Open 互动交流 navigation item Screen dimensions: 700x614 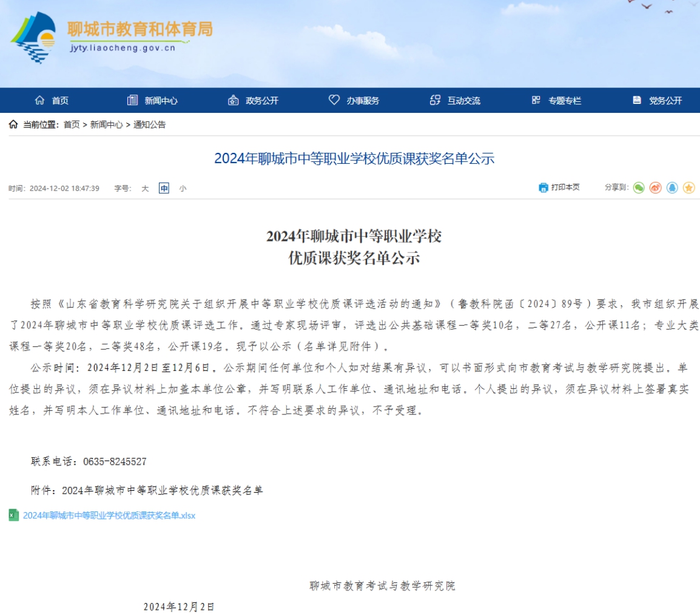pos(464,101)
